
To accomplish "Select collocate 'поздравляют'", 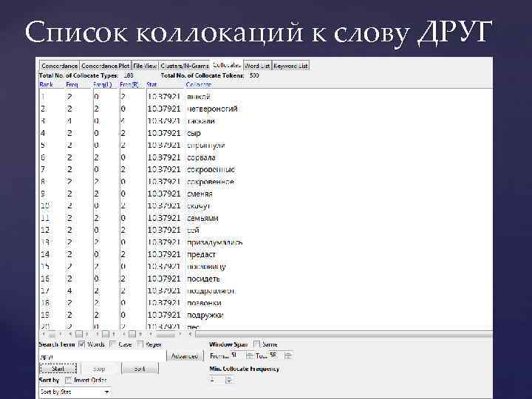I will [x=211, y=291].
